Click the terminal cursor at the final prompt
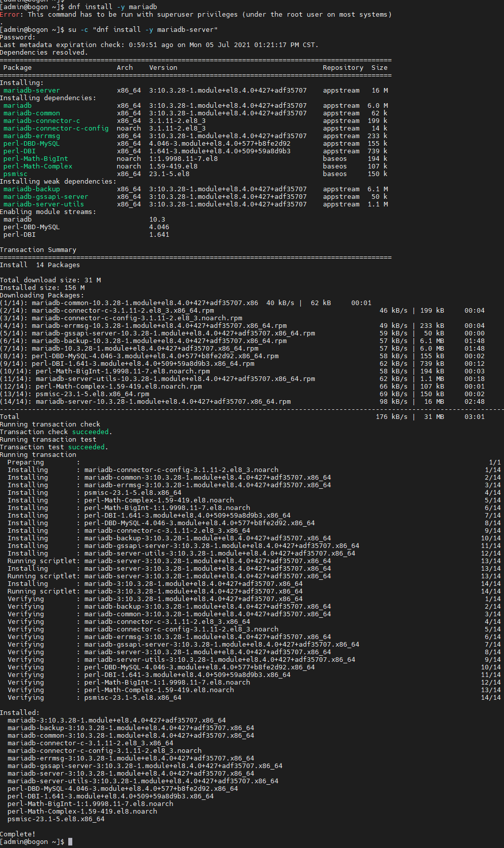Viewport: 504px width, 848px height. [70, 841]
